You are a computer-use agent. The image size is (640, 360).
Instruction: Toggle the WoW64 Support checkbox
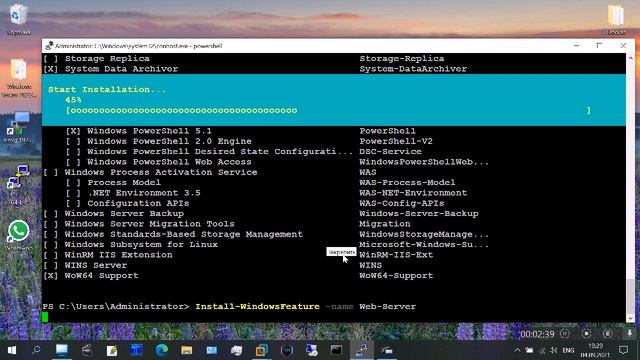(x=51, y=276)
